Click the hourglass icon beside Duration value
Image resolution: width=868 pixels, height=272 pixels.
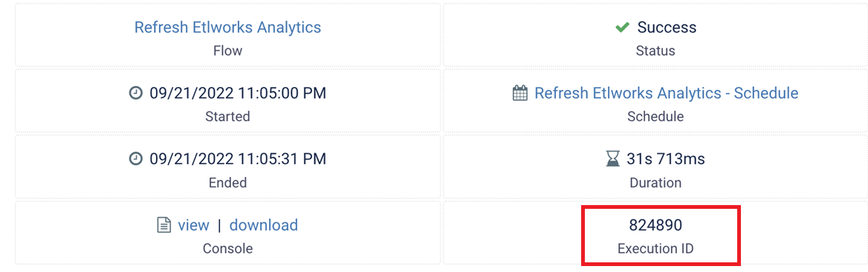coord(612,159)
